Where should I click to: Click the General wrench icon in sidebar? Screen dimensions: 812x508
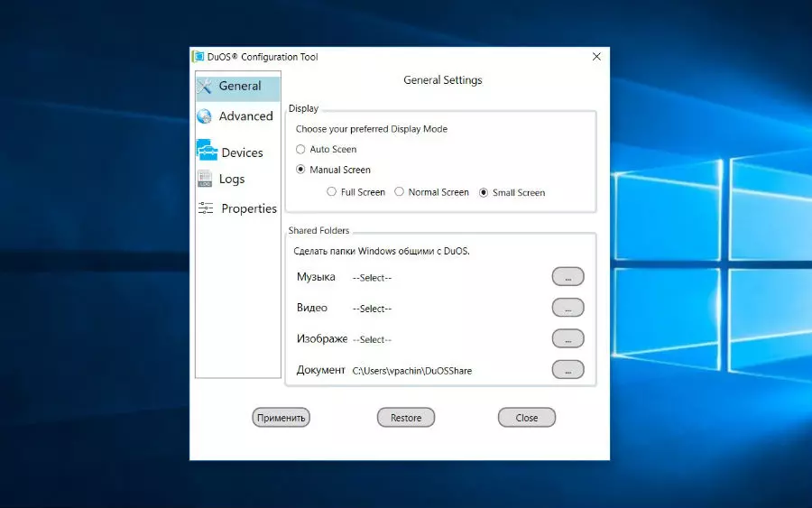(x=205, y=87)
